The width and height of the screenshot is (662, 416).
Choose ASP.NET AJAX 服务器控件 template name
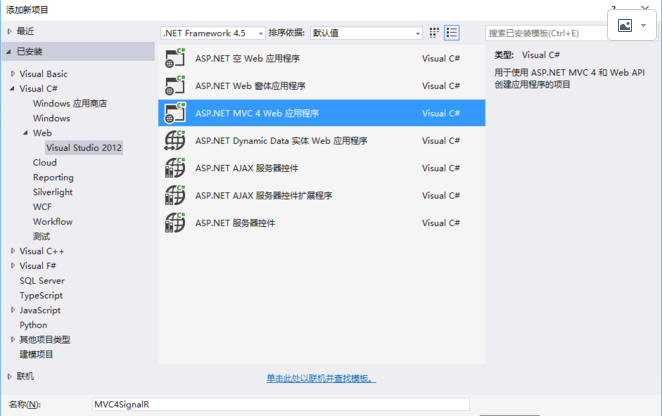[x=247, y=168]
